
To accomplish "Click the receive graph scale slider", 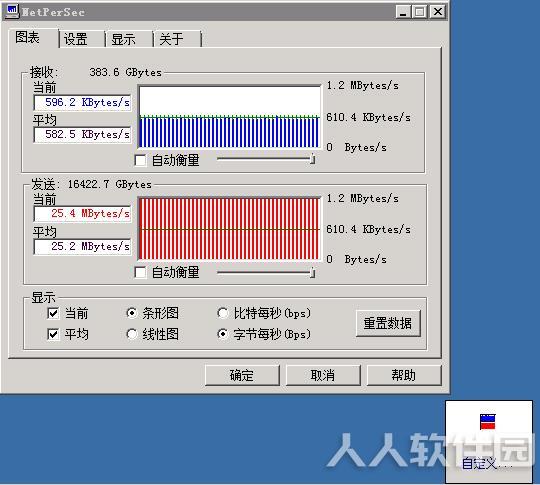I will pos(266,159).
